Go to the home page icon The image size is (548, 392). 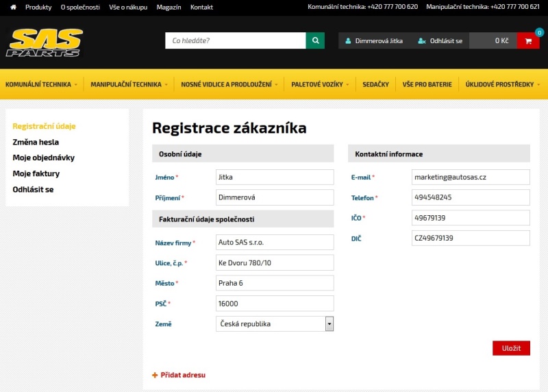pos(13,7)
